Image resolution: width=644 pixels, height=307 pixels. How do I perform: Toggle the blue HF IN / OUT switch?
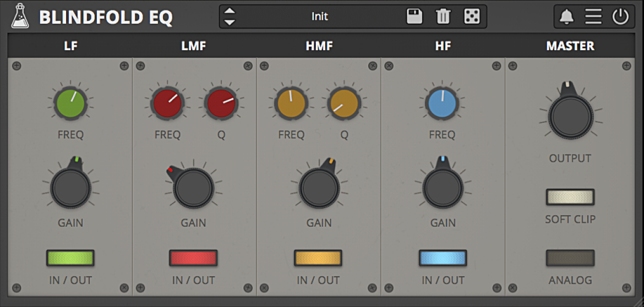tap(443, 257)
